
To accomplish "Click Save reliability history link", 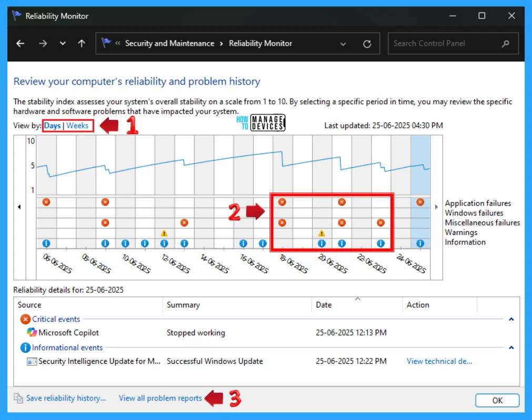I will pyautogui.click(x=66, y=398).
